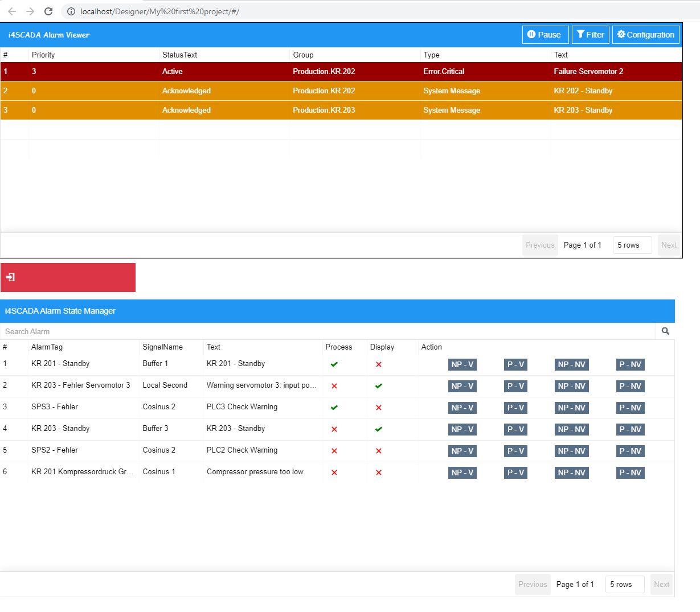Viewport: 700px width, 612px height.
Task: Click the red login arrow button
Action: [68, 277]
